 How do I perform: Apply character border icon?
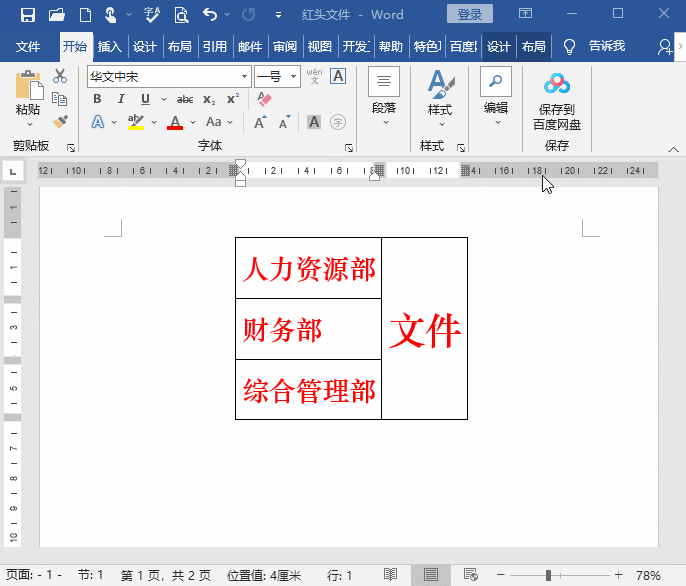coord(338,76)
